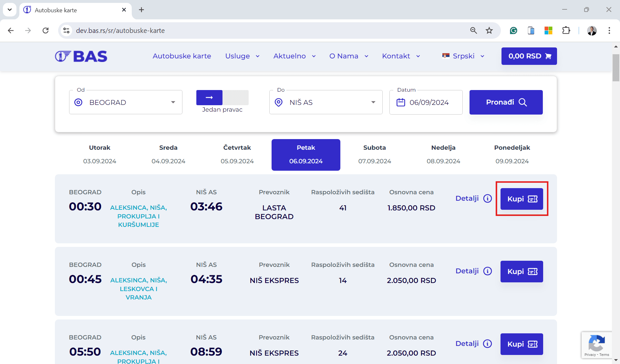Open the Chrome three-dot menu
The height and width of the screenshot is (364, 620).
pyautogui.click(x=609, y=30)
